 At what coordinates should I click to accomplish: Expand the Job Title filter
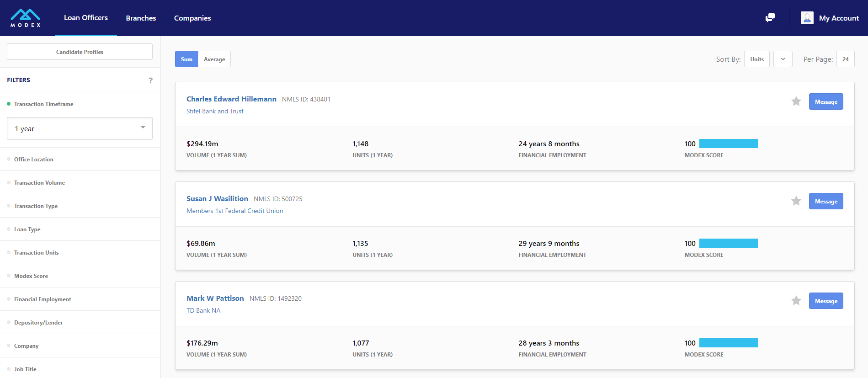click(80, 369)
